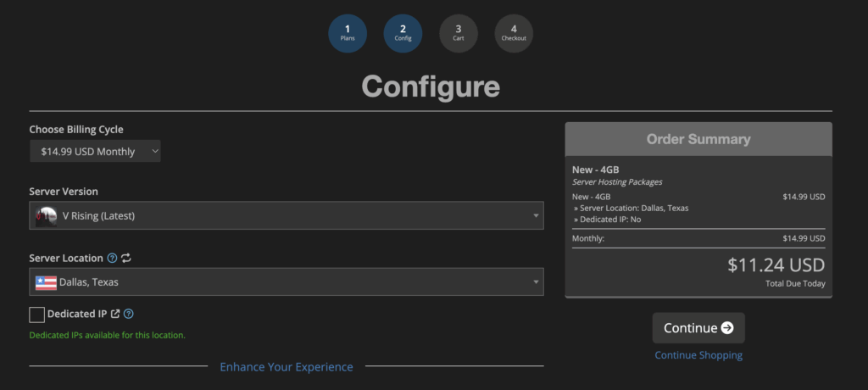The width and height of the screenshot is (868, 390).
Task: Open the Dedicated IP external link icon
Action: pos(115,314)
